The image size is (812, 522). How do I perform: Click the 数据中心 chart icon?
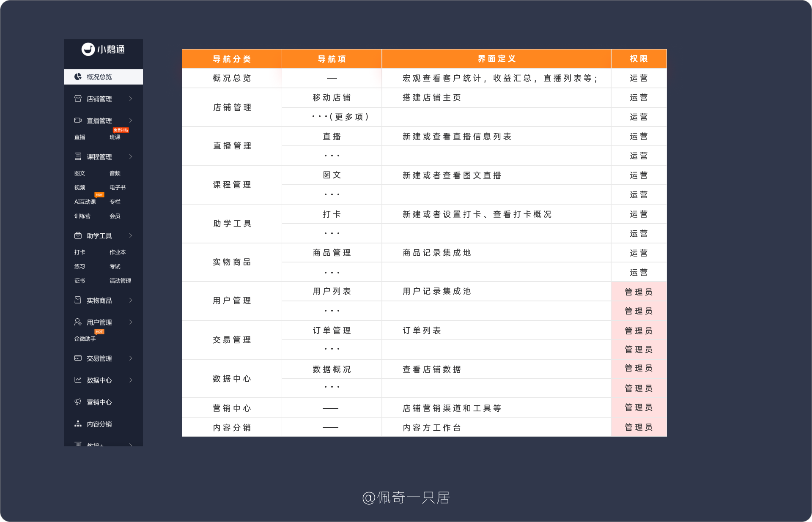tap(78, 380)
